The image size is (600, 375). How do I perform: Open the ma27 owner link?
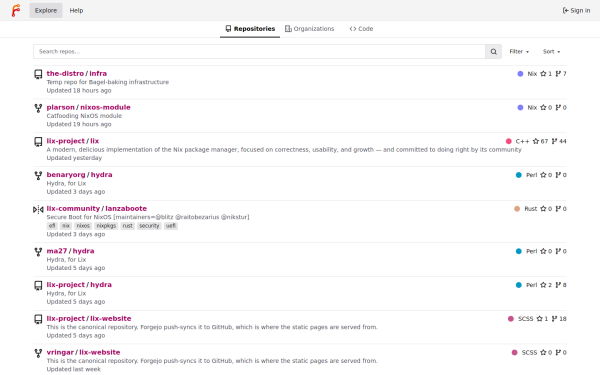[x=57, y=251]
